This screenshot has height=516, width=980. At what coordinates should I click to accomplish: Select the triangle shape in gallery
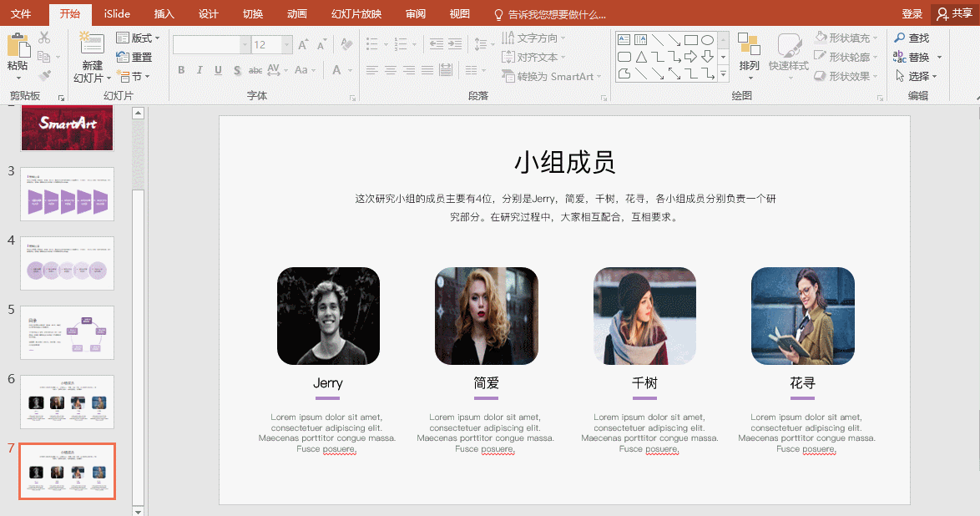641,57
